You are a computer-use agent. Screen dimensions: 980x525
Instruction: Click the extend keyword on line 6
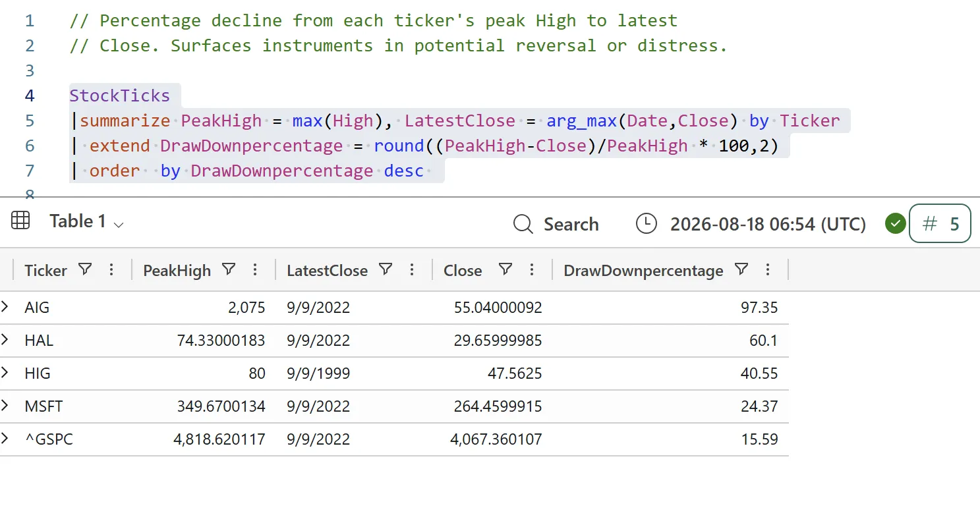(120, 146)
